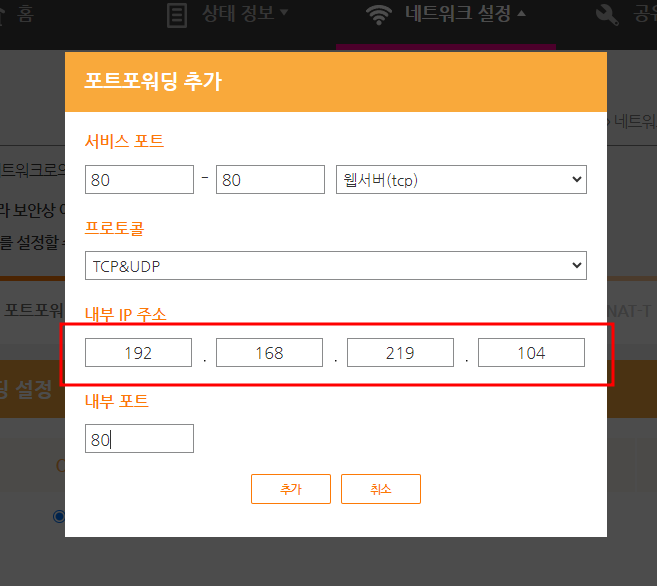This screenshot has height=586, width=657.
Task: Click the service port end field
Action: (270, 180)
